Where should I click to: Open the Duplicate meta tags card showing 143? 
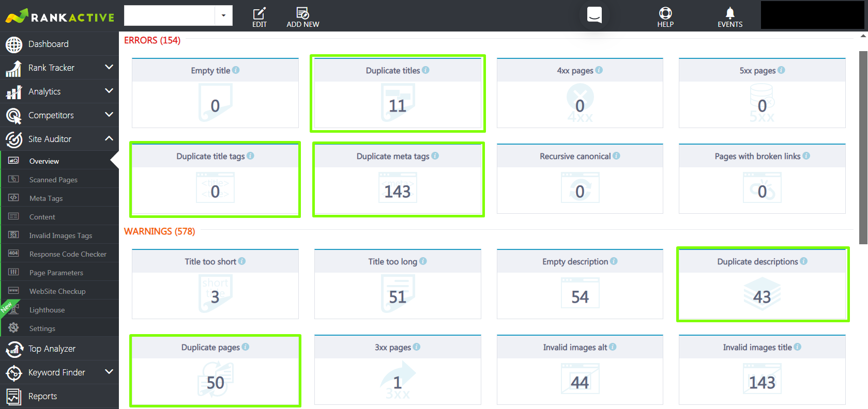click(x=398, y=179)
